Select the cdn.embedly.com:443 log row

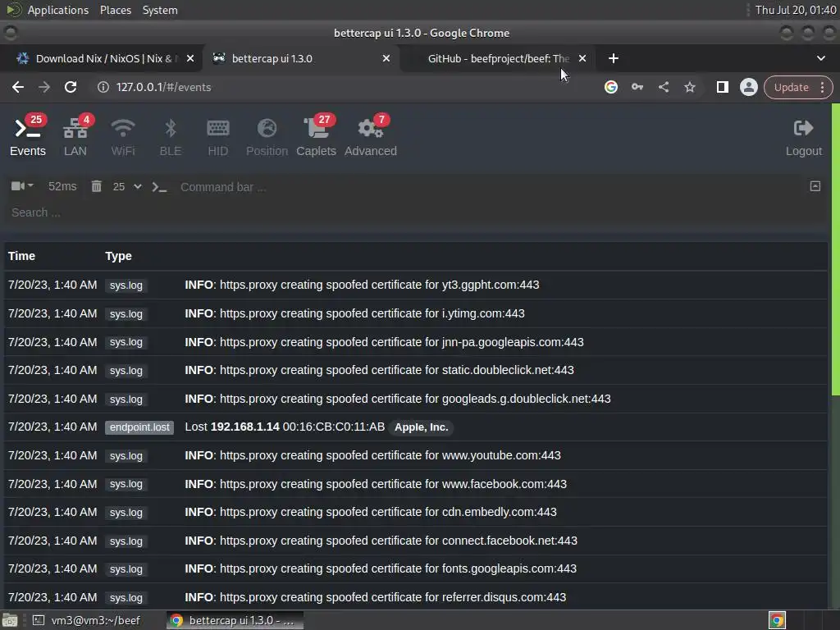tap(416, 512)
